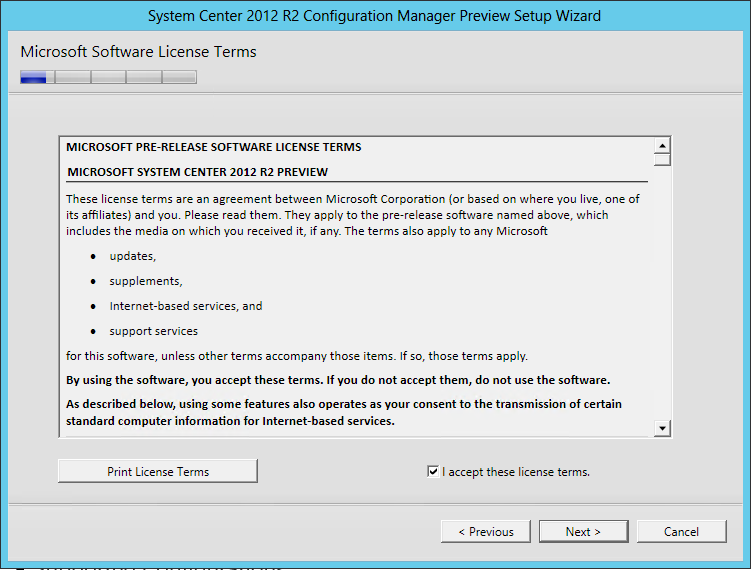Click the 'support services' bullet item
The width and height of the screenshot is (751, 570).
tap(153, 331)
